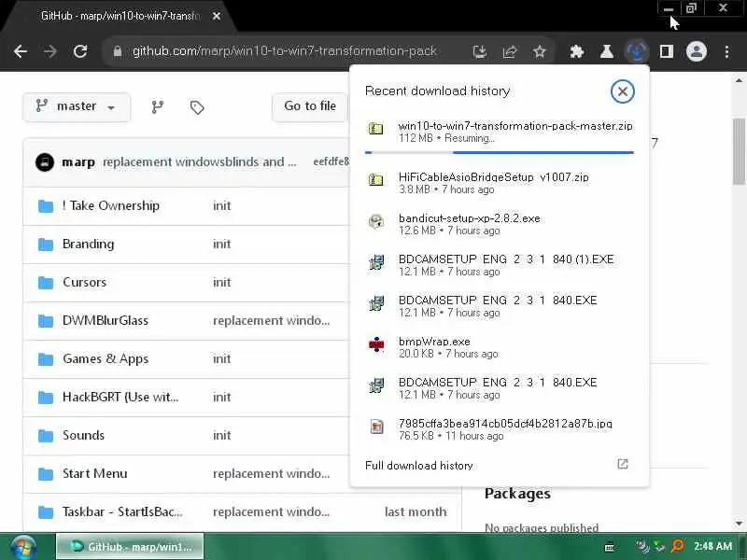Viewport: 747px width, 560px height.
Task: Open the Sounds folder
Action: pos(83,435)
